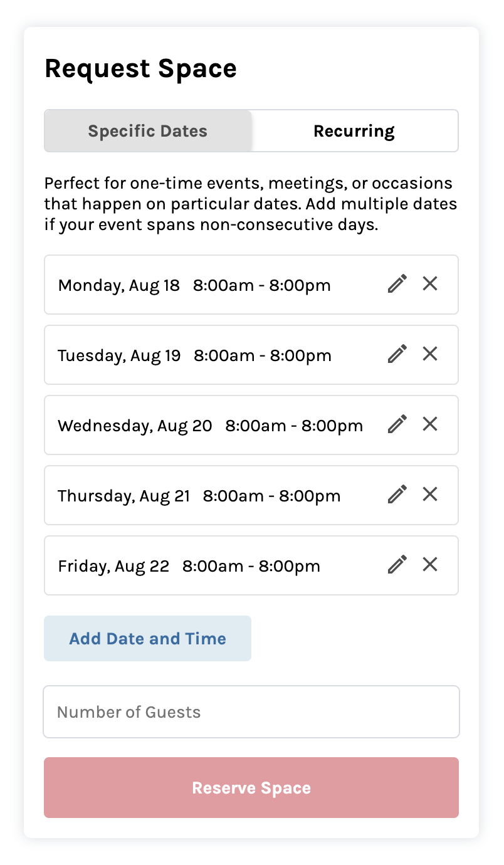Delete the Tuesday, Aug 19 date
This screenshot has width=504, height=865.
(x=430, y=354)
